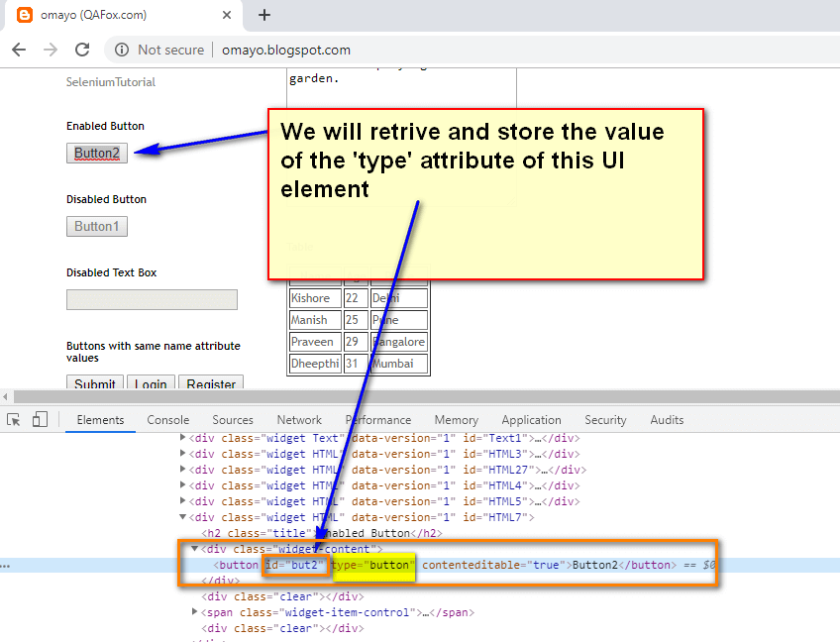This screenshot has height=642, width=840.
Task: Click the page's left horizontal scroll arrow
Action: pos(5,396)
